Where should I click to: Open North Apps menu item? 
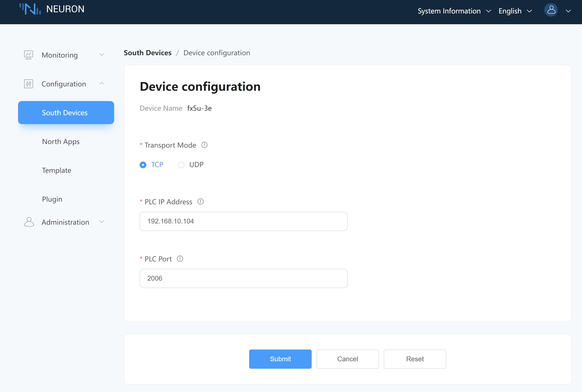(x=61, y=141)
